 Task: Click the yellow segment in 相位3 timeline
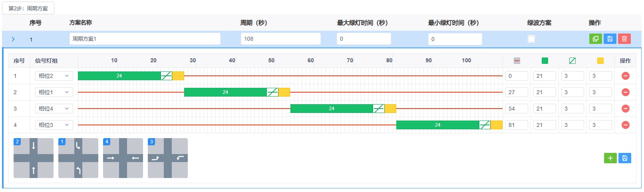pos(497,125)
